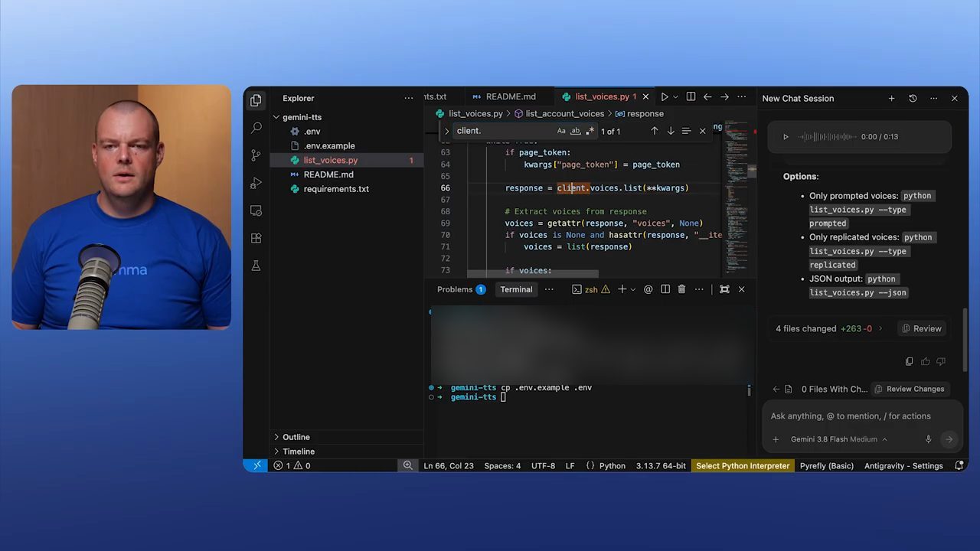The width and height of the screenshot is (980, 551).
Task: Expand replace field in find widget
Action: [x=446, y=131]
